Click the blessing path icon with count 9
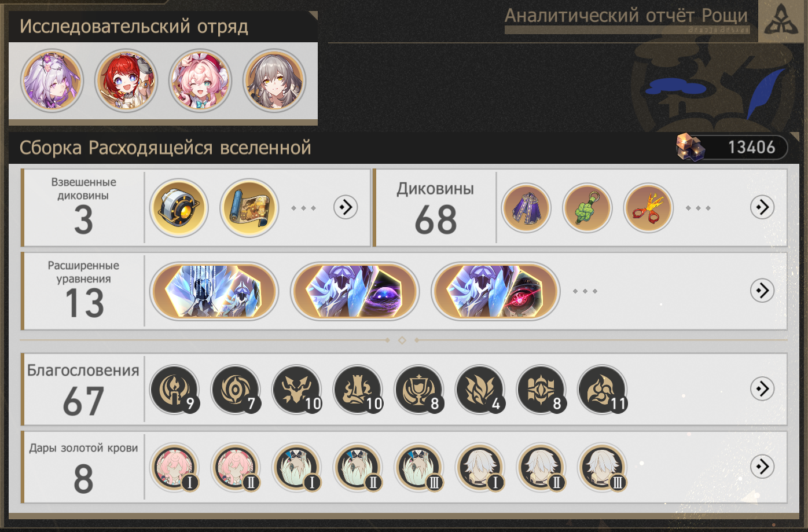This screenshot has height=532, width=808. tap(174, 389)
